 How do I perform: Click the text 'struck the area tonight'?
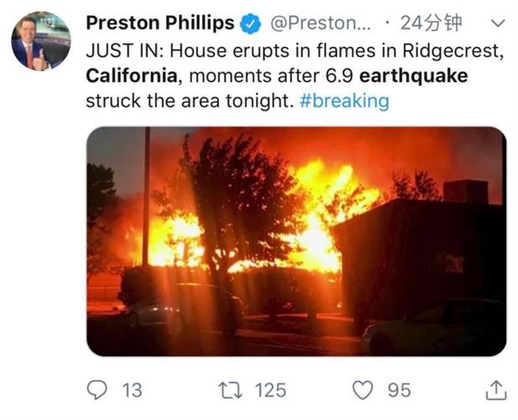point(189,102)
